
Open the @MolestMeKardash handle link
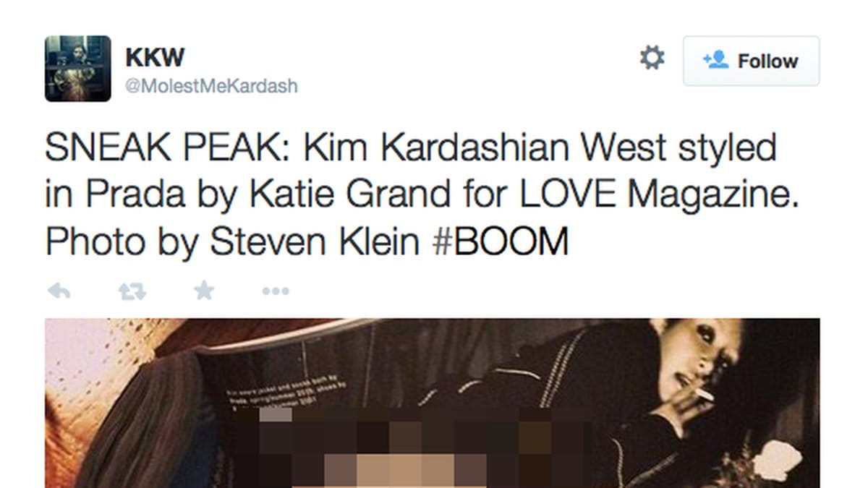[x=211, y=87]
